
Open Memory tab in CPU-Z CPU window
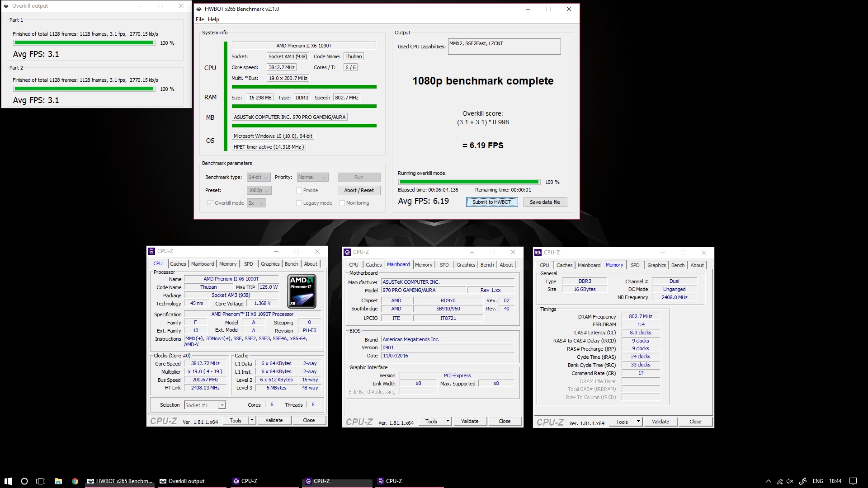228,264
